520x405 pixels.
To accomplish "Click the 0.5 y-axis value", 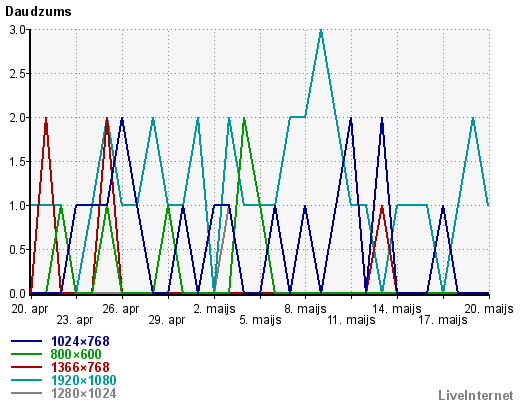I will 17,250.
